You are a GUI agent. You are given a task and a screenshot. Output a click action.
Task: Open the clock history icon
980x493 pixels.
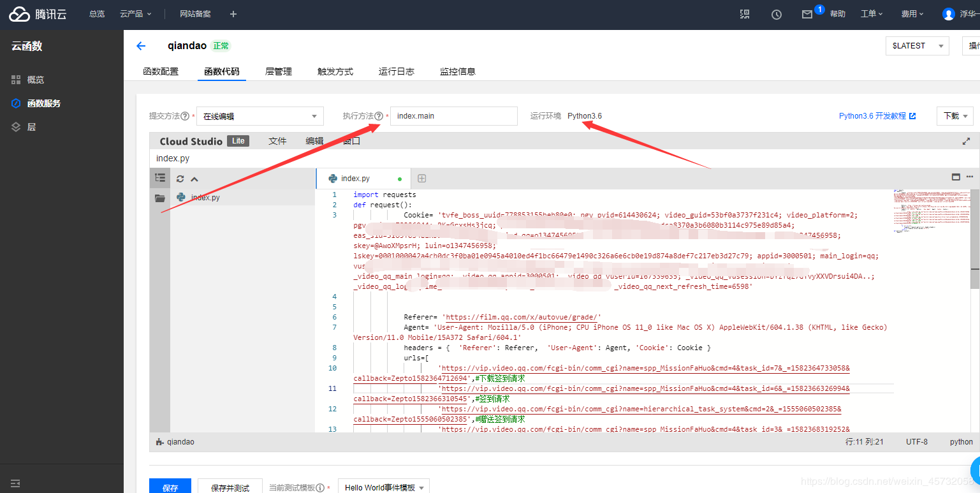[x=777, y=14]
